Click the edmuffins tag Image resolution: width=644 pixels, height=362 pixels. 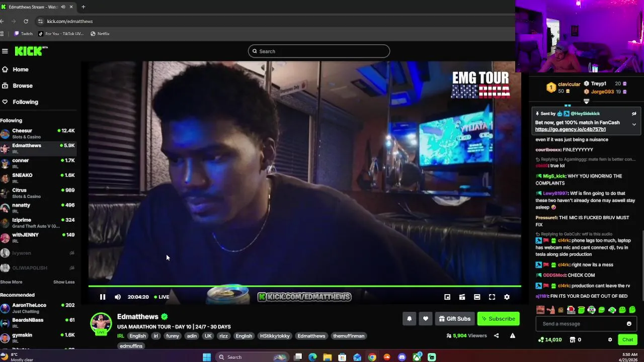tap(131, 346)
